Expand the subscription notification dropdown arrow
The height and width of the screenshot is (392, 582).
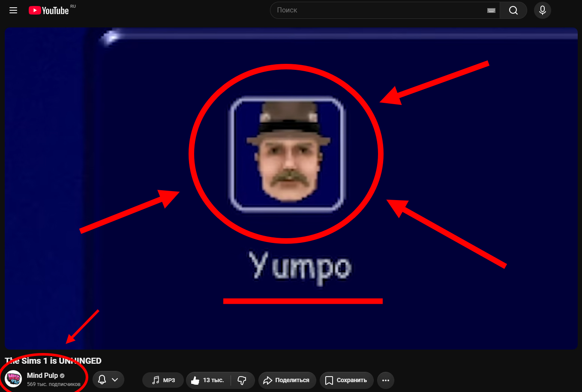point(115,380)
